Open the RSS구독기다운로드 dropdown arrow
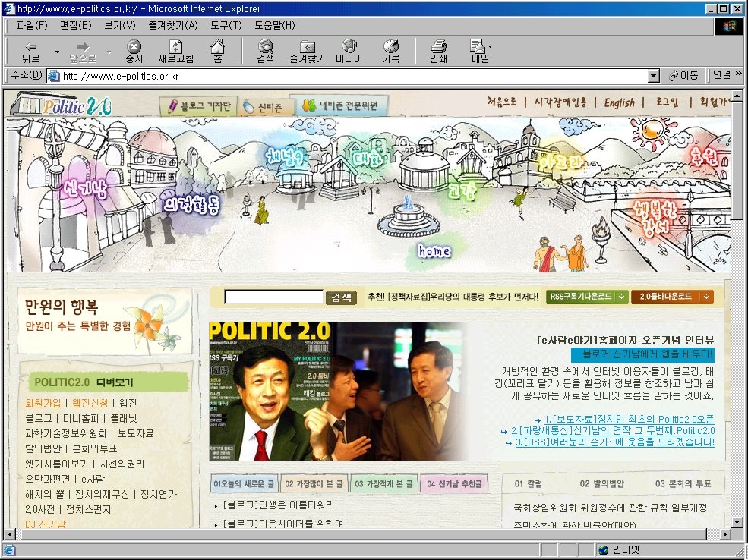Viewport: 748px width, 560px height. click(x=622, y=297)
